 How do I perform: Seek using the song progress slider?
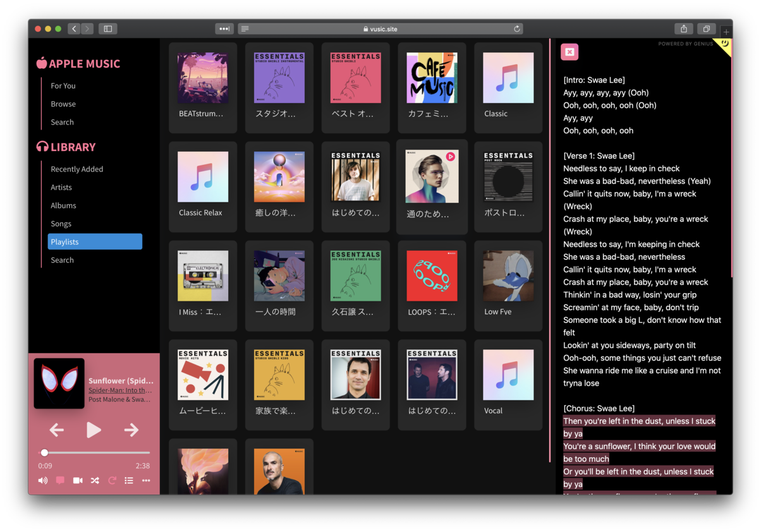point(95,452)
